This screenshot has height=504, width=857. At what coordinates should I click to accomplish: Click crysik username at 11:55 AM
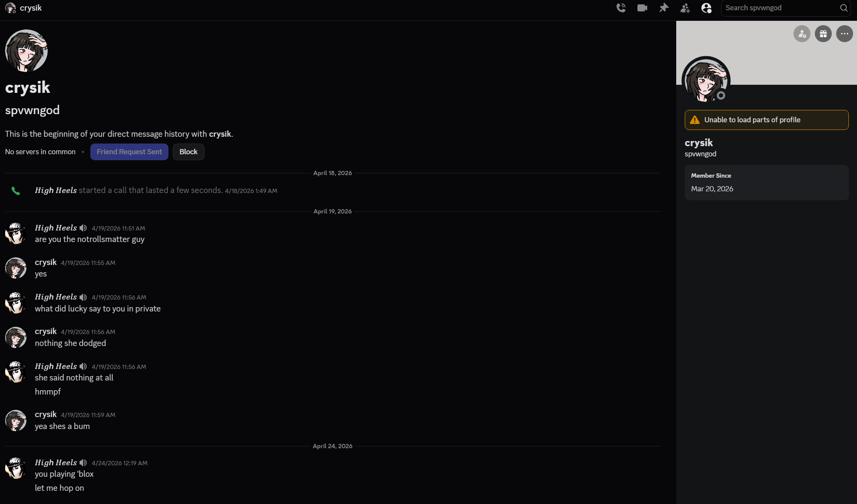pyautogui.click(x=46, y=262)
